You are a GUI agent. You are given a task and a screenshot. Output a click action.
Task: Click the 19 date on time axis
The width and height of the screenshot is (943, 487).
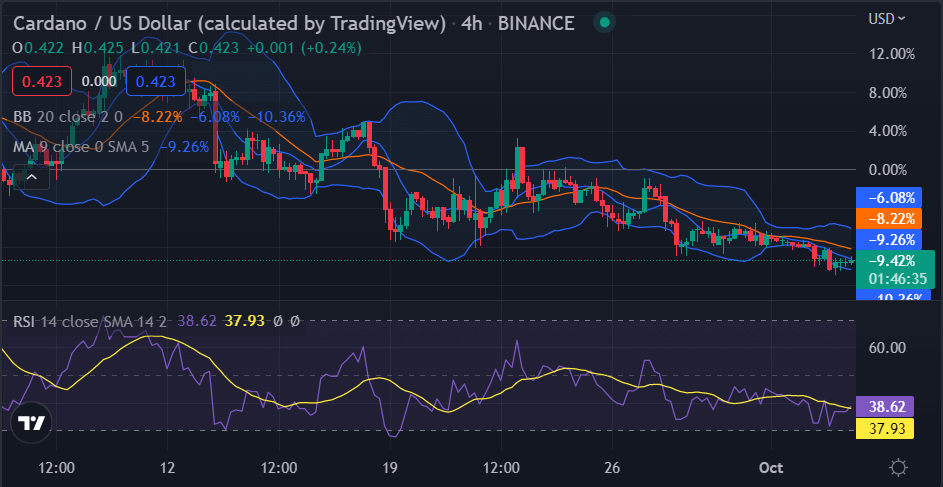click(x=390, y=467)
